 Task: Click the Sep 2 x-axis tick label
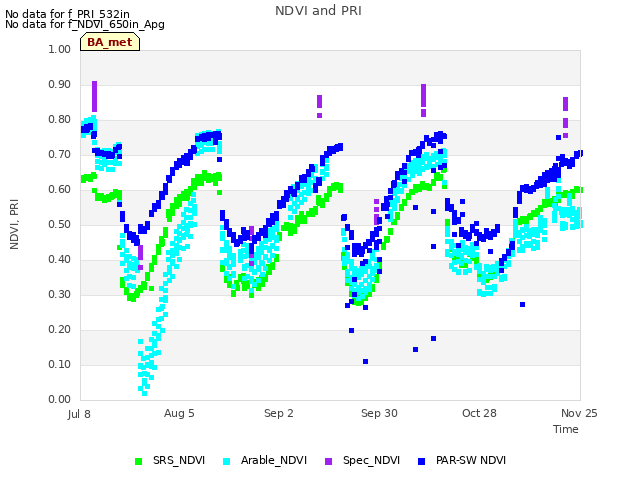click(279, 413)
